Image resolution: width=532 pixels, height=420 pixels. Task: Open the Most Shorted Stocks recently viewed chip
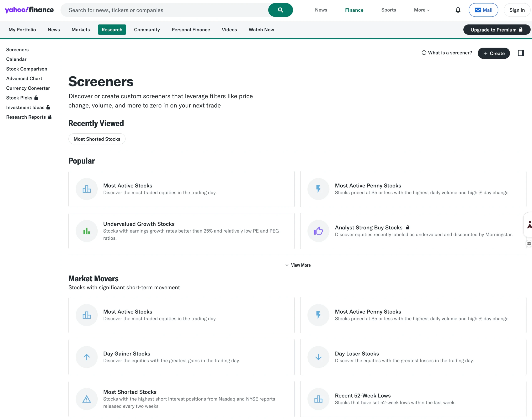click(97, 139)
